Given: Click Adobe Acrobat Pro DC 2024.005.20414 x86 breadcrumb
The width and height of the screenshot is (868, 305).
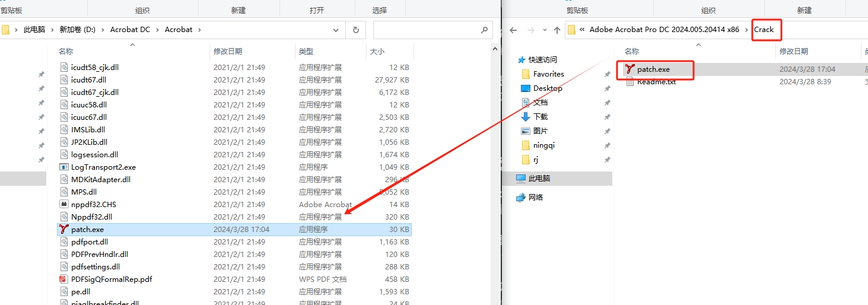Looking at the screenshot, I should (x=664, y=30).
